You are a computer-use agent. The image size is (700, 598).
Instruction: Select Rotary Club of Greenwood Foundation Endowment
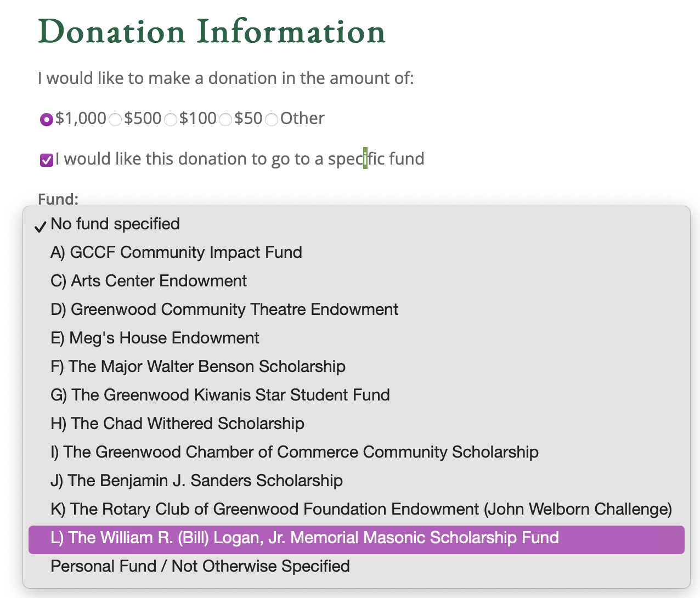357,509
